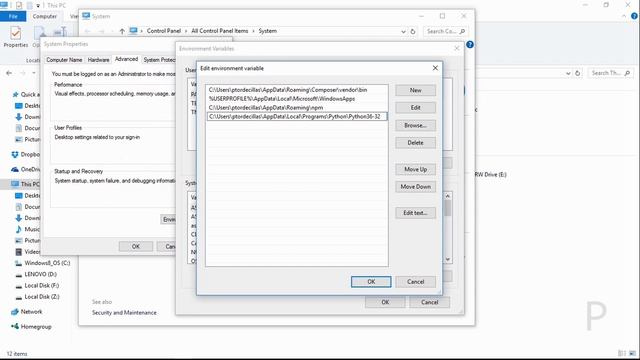Click scroll up arrow in system variables list
The height and width of the screenshot is (360, 640).
pos(448,196)
